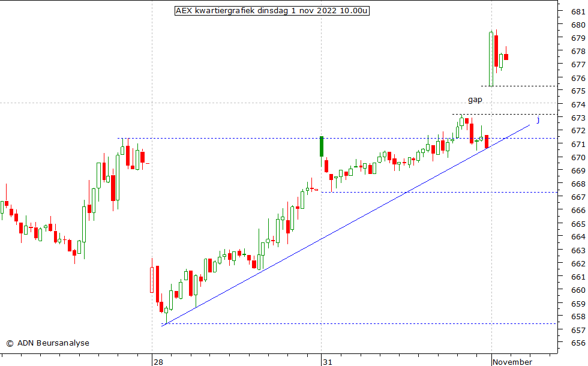Click the 674 price label on the y-axis
Image resolution: width=588 pixels, height=366 pixels.
pos(578,104)
